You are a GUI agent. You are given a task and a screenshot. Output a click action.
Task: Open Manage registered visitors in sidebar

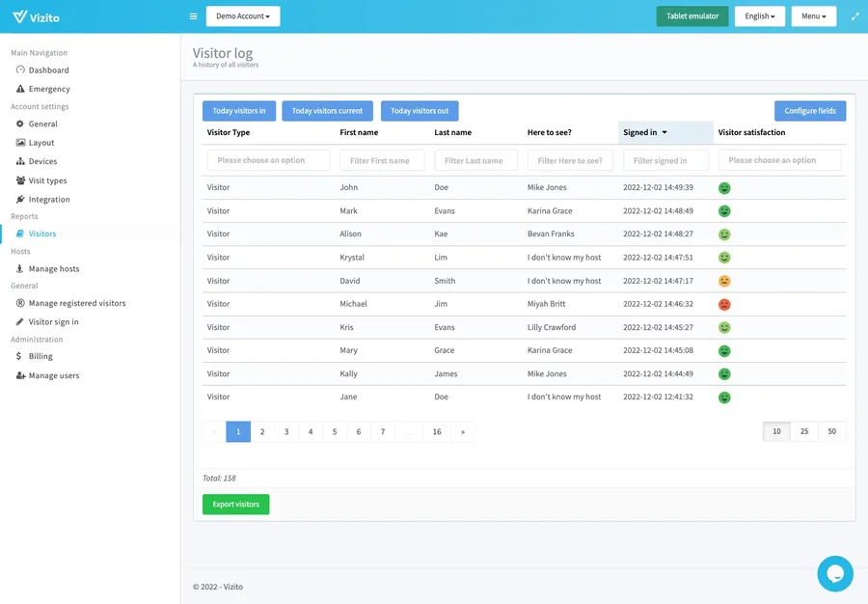click(x=76, y=303)
